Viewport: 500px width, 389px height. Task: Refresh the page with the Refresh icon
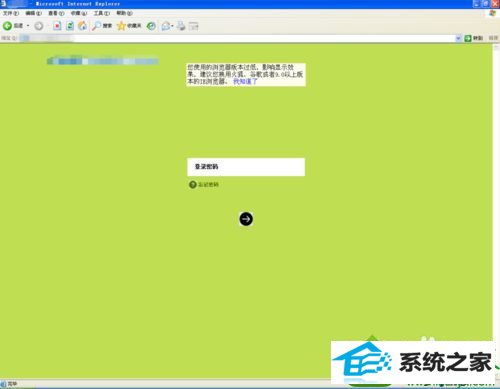70,26
